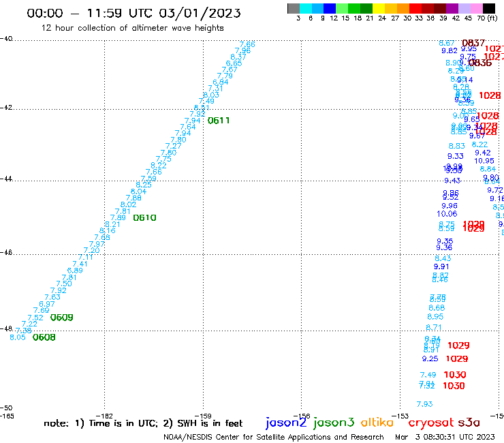Click the wave height value 10.06
The width and height of the screenshot is (504, 443).
point(447,214)
